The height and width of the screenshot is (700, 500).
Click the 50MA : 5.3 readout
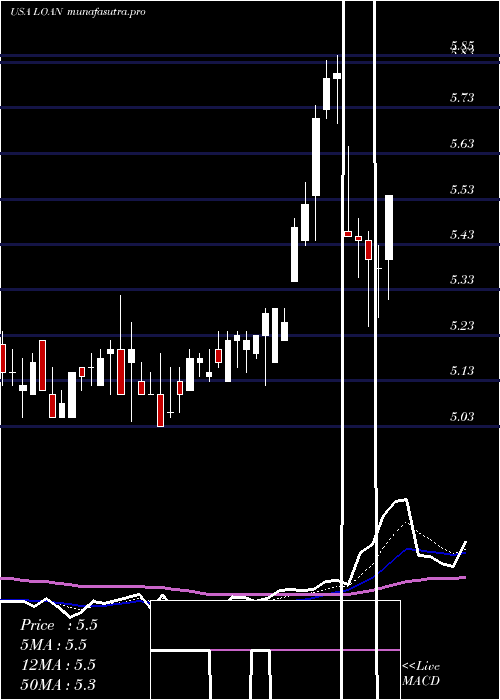click(58, 684)
